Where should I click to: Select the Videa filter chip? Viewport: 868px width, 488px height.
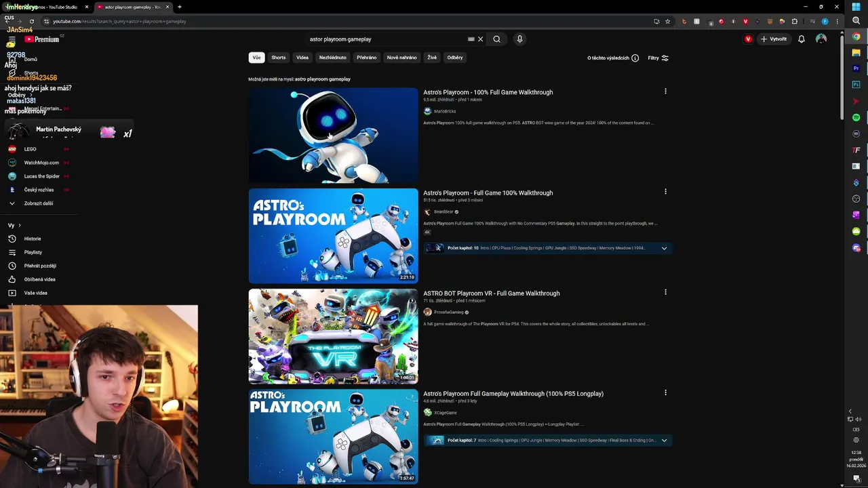point(302,58)
